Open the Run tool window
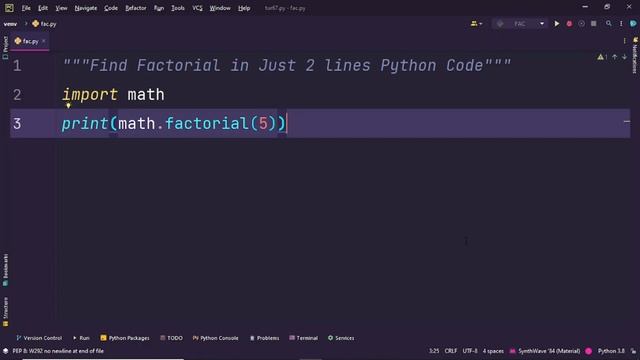 [x=81, y=338]
